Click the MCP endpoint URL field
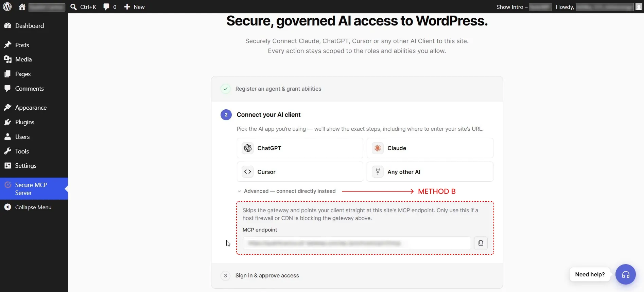The width and height of the screenshot is (644, 292). 357,243
